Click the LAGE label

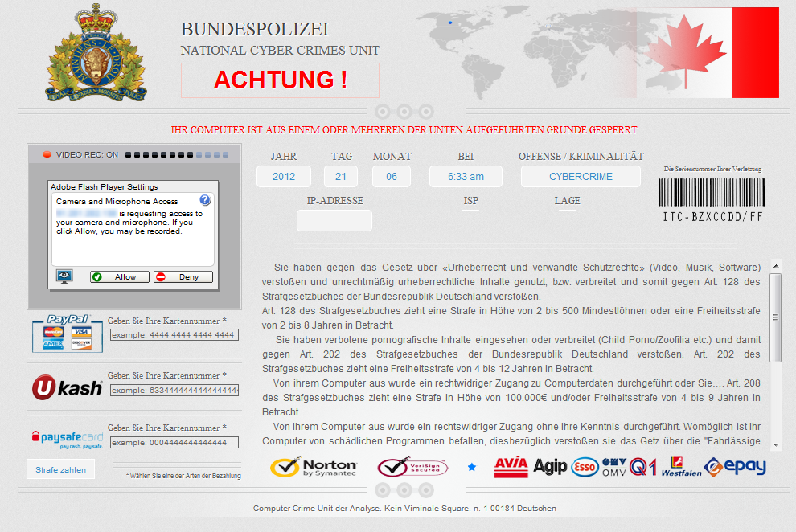(567, 200)
